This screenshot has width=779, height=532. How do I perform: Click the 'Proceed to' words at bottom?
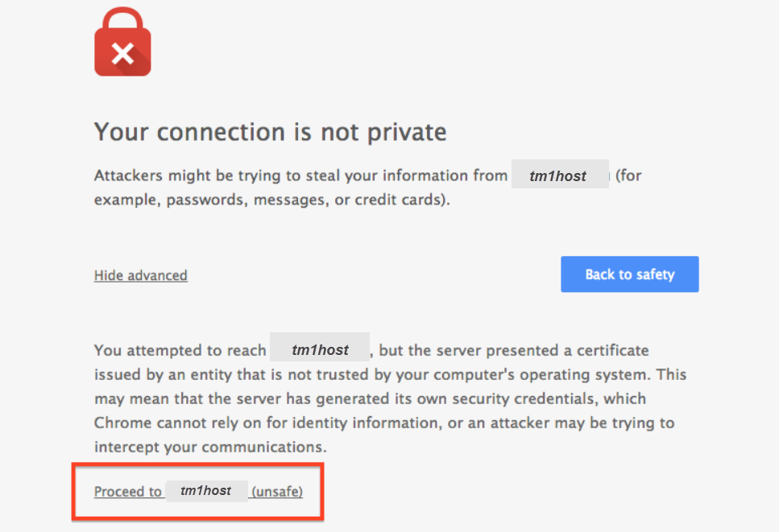point(128,491)
